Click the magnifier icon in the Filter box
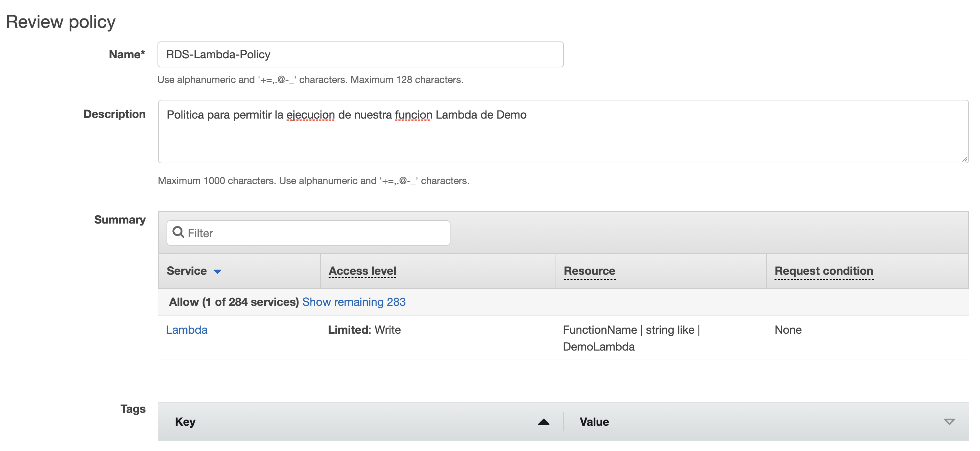Screen dimensions: 980x451 (x=178, y=232)
